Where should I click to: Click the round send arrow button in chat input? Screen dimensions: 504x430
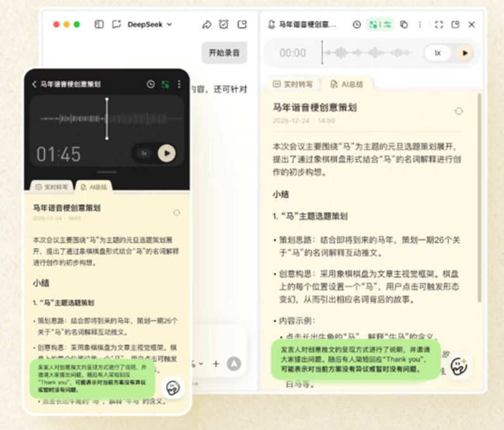tap(234, 364)
